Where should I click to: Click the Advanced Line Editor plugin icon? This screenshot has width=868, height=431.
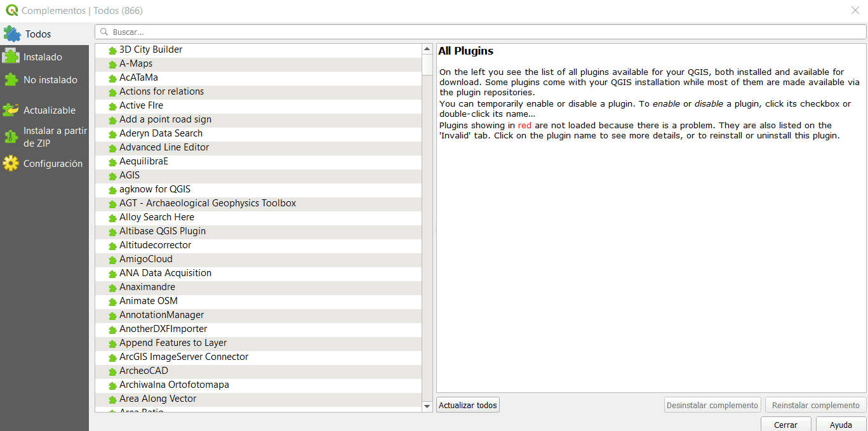coord(112,148)
